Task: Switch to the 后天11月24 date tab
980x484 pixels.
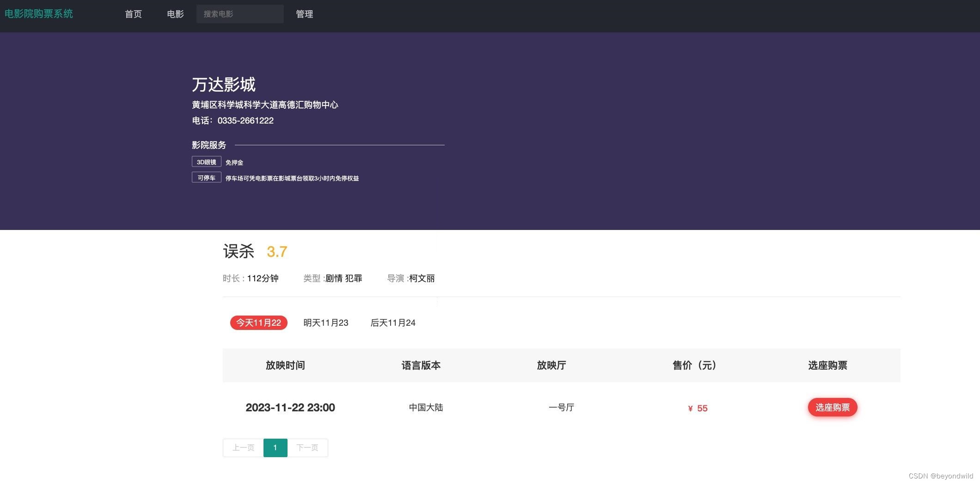Action: pos(393,323)
